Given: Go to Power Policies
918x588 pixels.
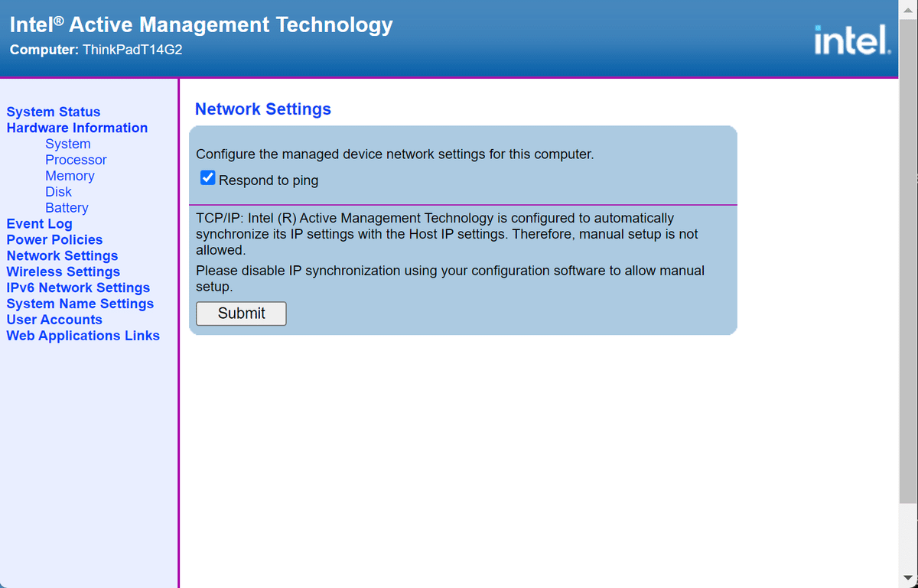Looking at the screenshot, I should 54,240.
